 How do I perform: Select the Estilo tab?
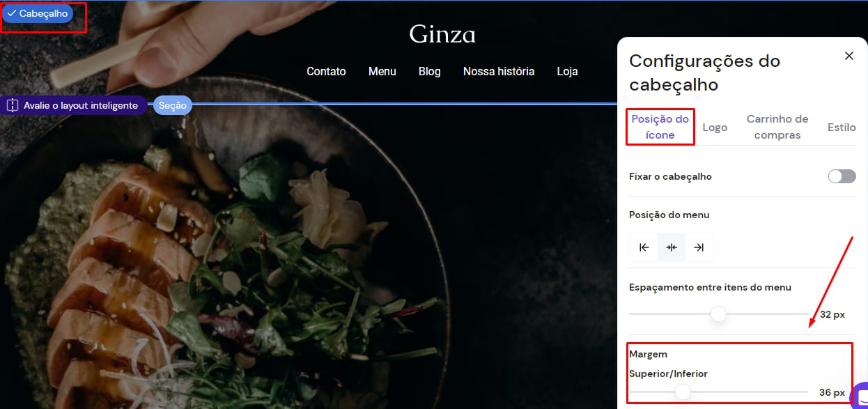tap(842, 127)
